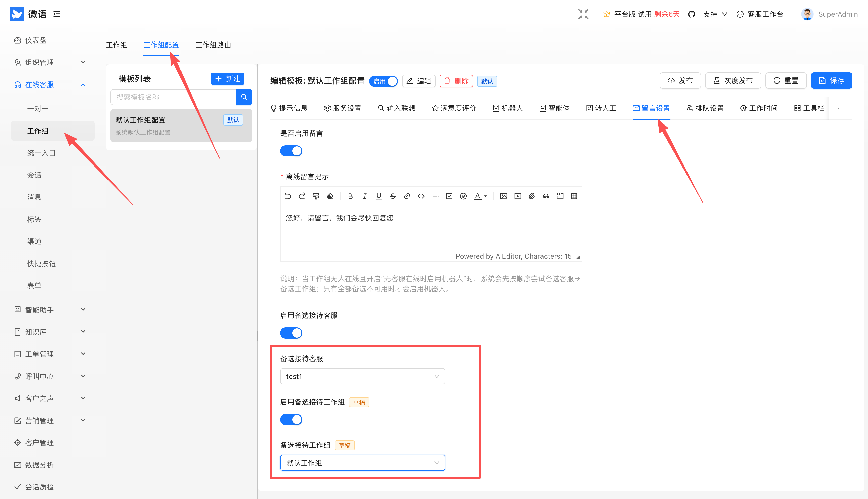Toggle bold in the offline message editor
This screenshot has height=499, width=868.
point(350,196)
